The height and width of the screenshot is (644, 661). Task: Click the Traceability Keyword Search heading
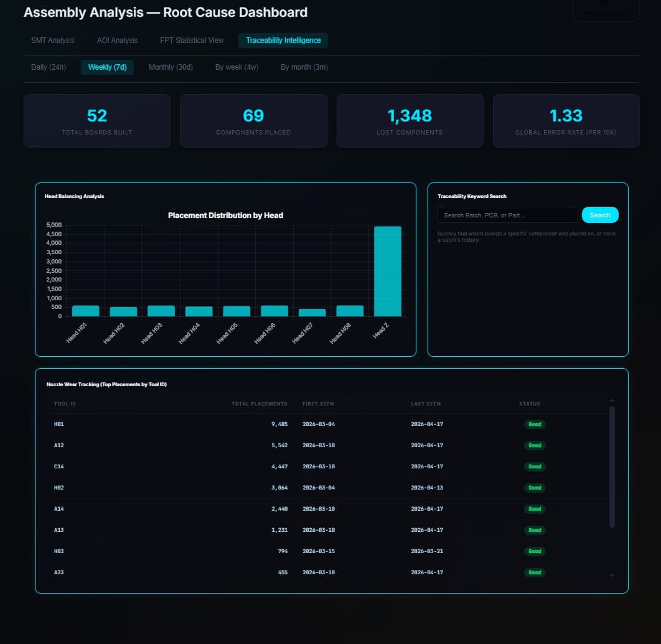click(x=472, y=196)
